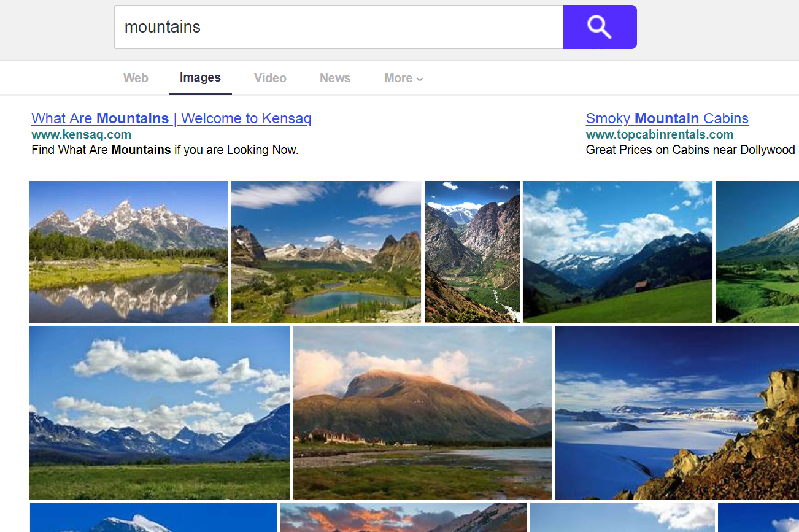Select the turquoise alpine pond image

tap(326, 252)
